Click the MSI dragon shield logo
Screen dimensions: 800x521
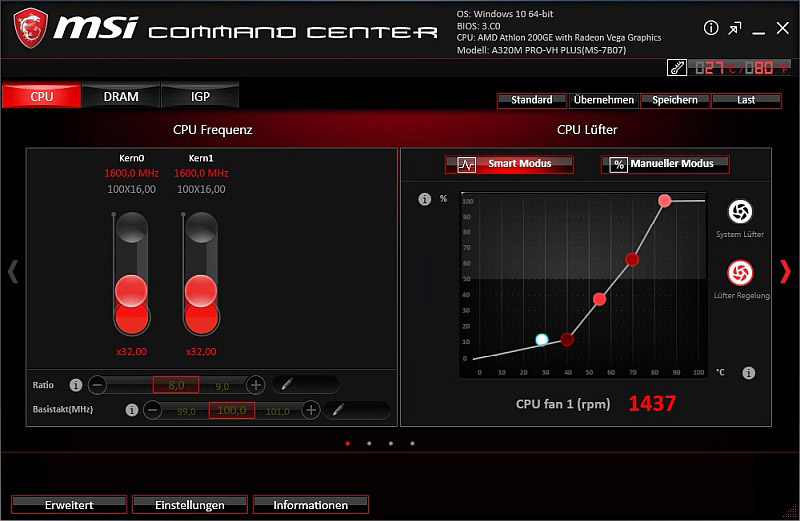pyautogui.click(x=31, y=29)
